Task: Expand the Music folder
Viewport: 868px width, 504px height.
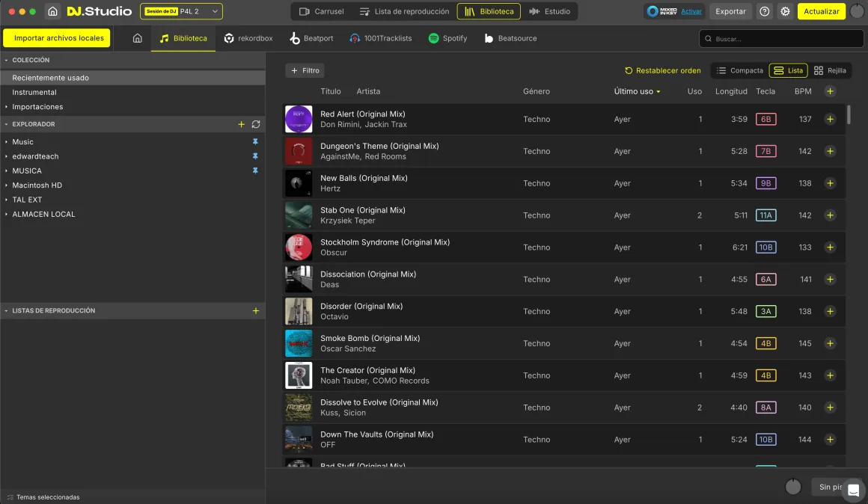Action: click(6, 141)
